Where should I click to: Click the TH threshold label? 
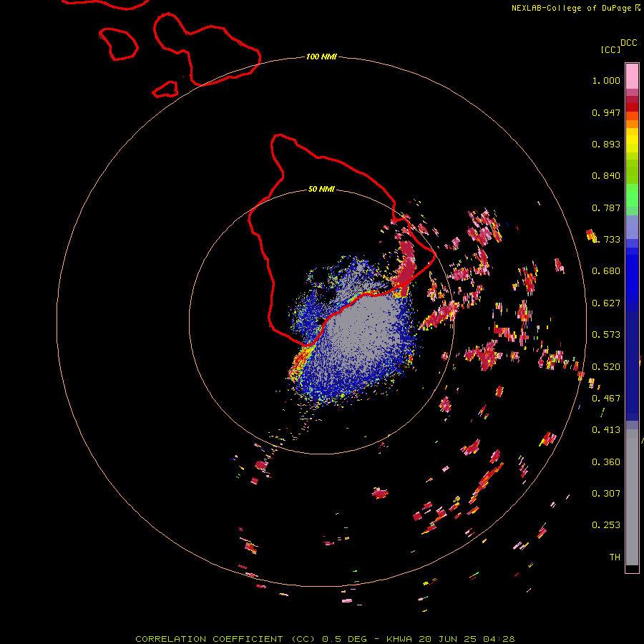coord(615,557)
